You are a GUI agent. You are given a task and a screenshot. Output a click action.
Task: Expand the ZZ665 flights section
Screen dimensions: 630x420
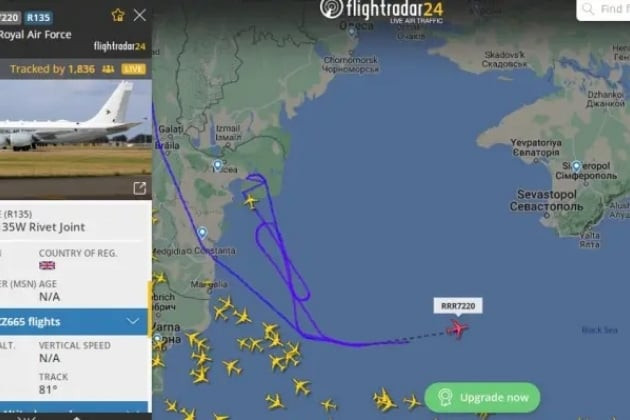point(74,322)
